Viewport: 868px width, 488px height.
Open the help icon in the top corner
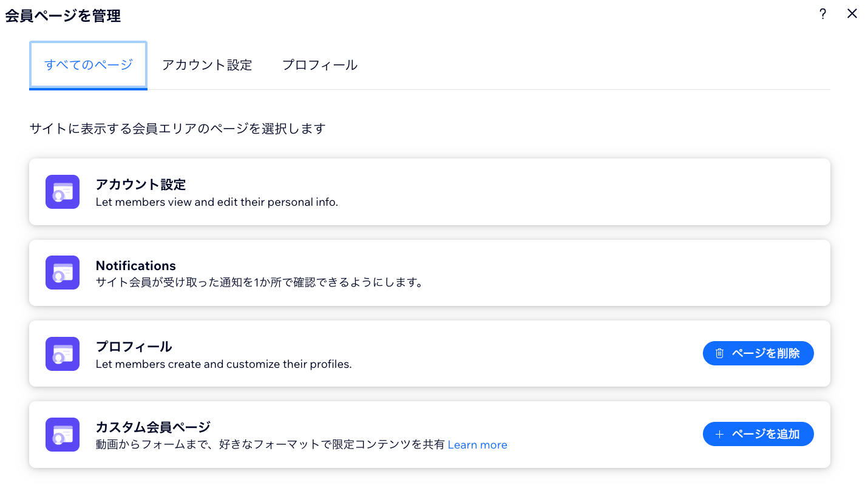point(822,13)
